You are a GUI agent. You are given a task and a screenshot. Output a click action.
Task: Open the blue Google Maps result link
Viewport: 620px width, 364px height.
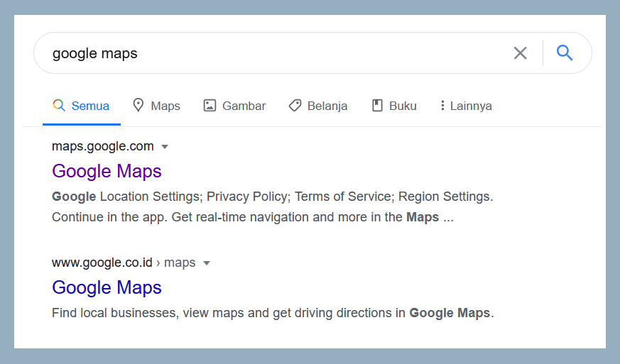pos(107,287)
